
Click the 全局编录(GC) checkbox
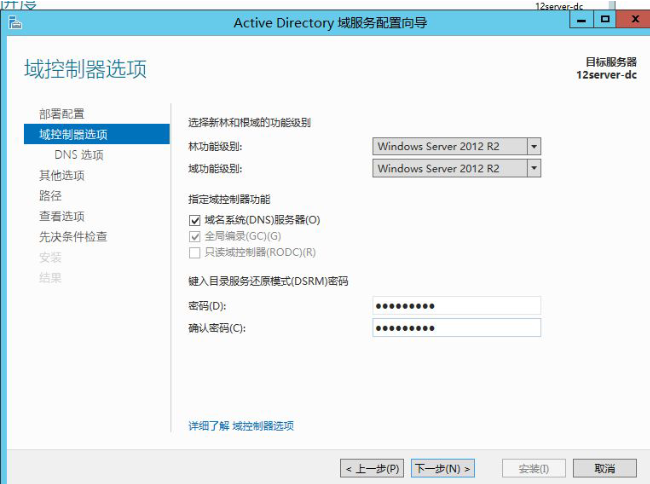pyautogui.click(x=195, y=236)
